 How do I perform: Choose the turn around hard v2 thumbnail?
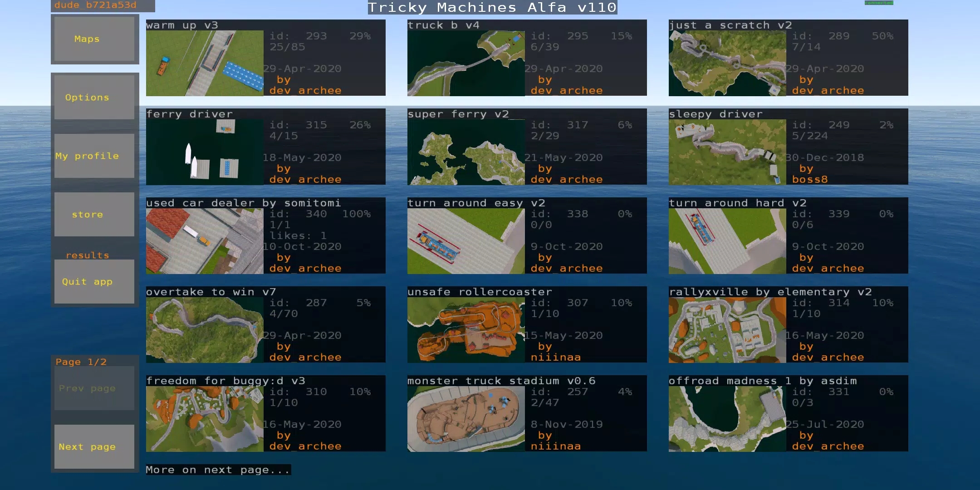[x=727, y=241]
